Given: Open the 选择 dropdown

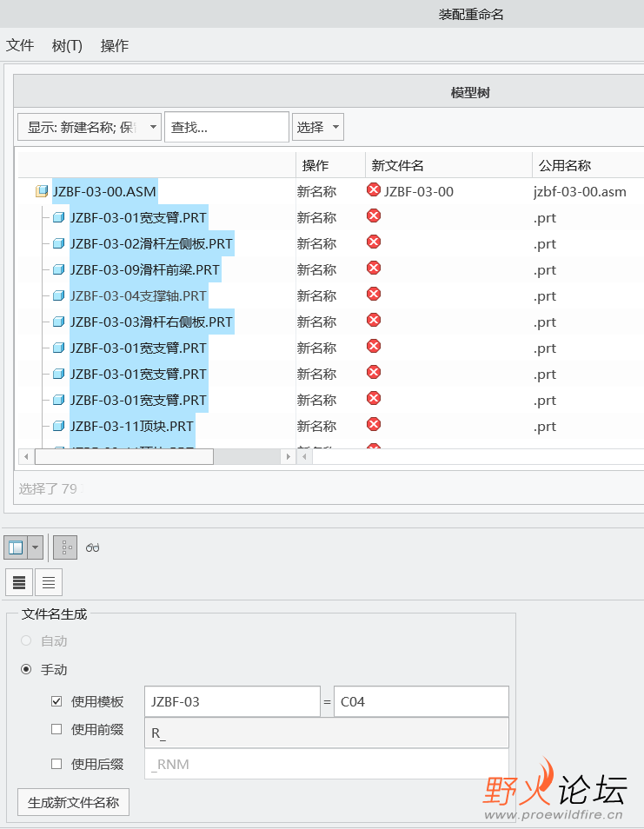Looking at the screenshot, I should pyautogui.click(x=318, y=127).
